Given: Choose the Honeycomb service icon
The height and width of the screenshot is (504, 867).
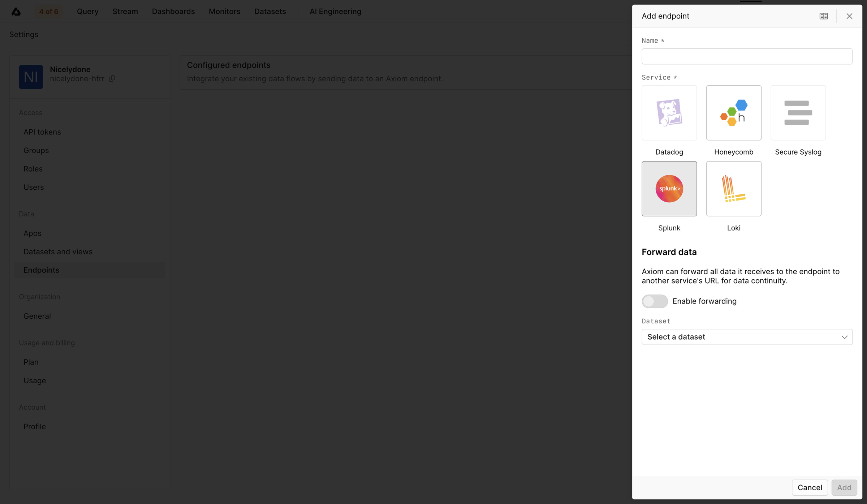Looking at the screenshot, I should [x=734, y=113].
